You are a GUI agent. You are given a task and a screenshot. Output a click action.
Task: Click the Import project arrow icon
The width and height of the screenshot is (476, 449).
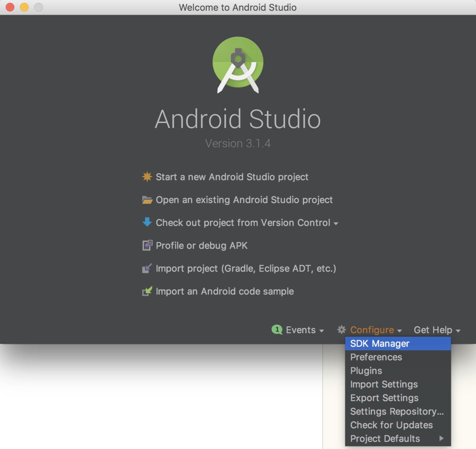click(147, 269)
